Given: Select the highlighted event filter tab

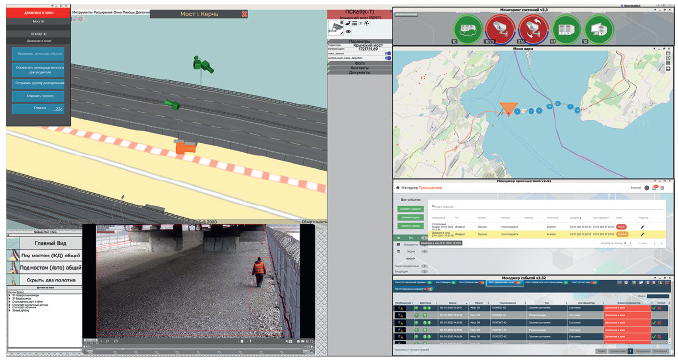Looking at the screenshot, I should [505, 282].
